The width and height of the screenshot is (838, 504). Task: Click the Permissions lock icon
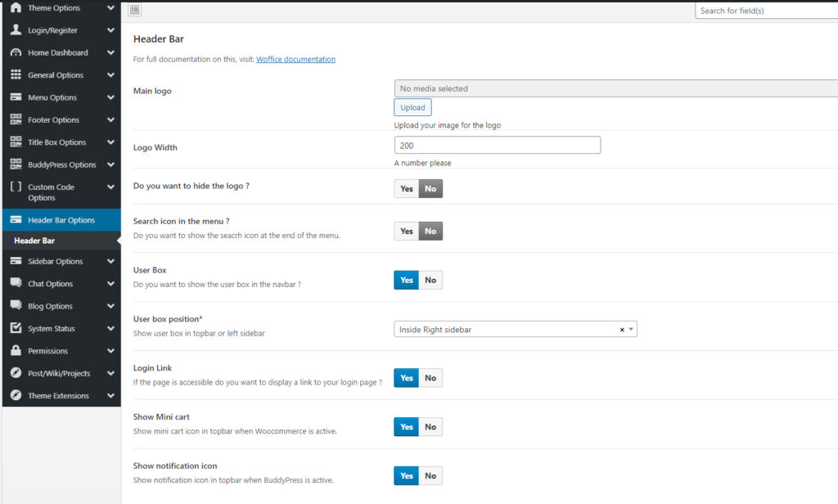click(16, 351)
